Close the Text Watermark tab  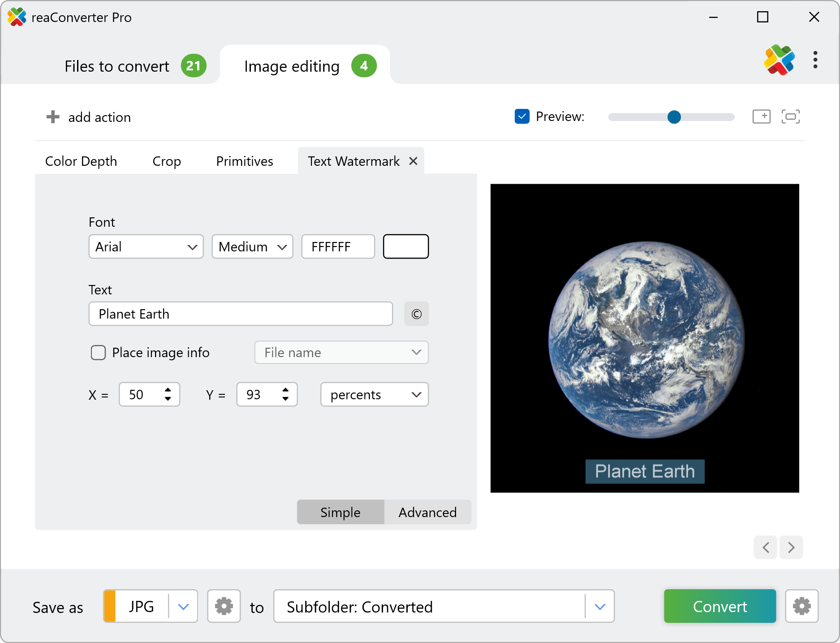coord(413,161)
